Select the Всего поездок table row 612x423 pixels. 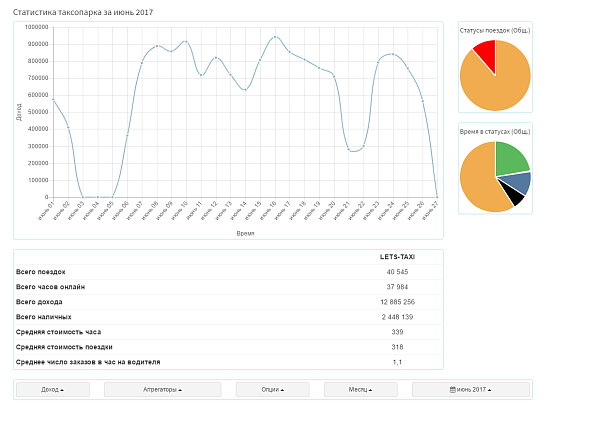pos(228,272)
